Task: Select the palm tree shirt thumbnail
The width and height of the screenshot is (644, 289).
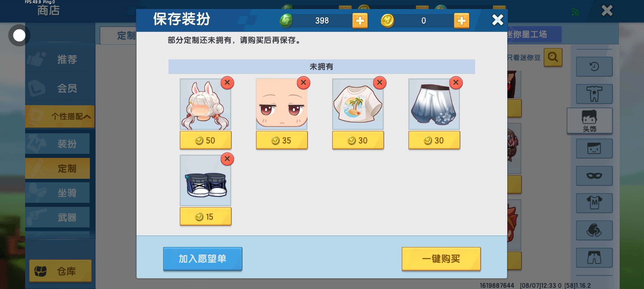Action: pyautogui.click(x=358, y=104)
